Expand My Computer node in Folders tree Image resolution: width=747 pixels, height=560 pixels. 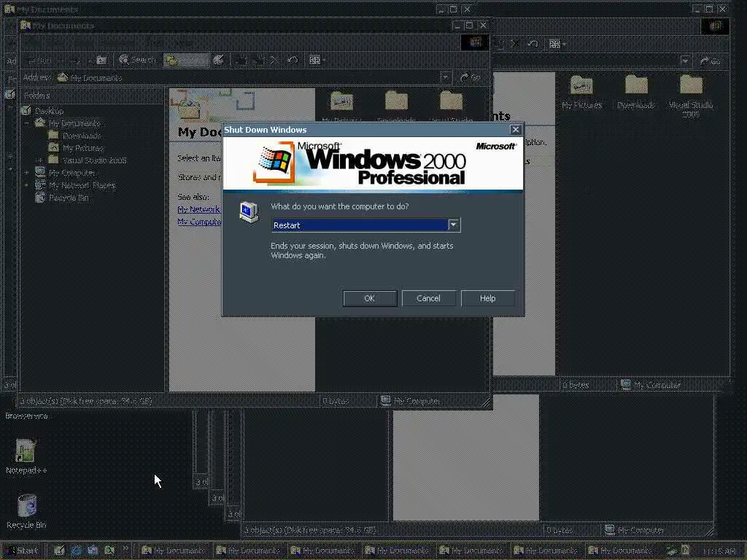click(x=27, y=173)
